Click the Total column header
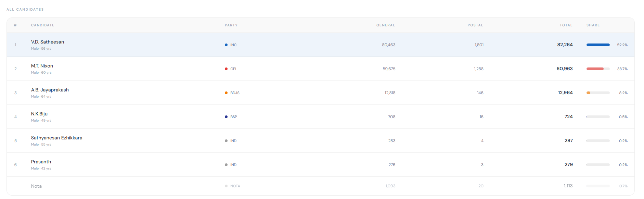Image resolution: width=644 pixels, height=199 pixels. [566, 25]
